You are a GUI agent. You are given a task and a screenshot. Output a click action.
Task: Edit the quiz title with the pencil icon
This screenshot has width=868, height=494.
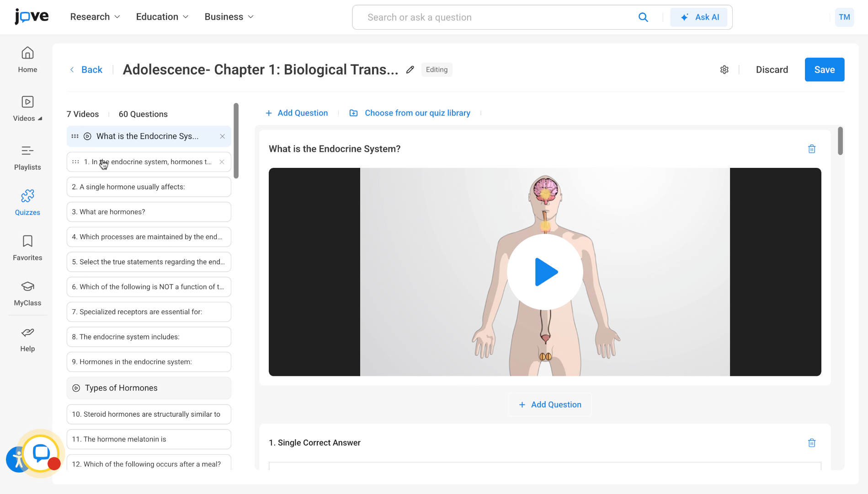410,70
